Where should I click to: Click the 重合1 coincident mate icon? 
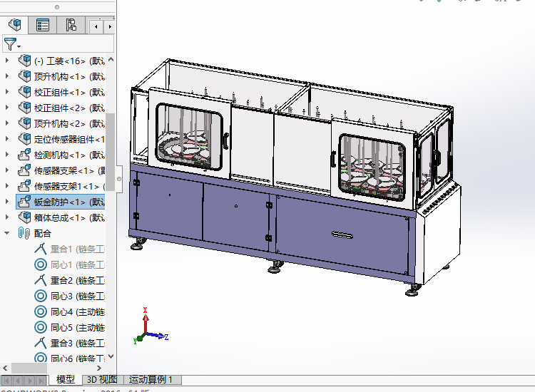41,249
